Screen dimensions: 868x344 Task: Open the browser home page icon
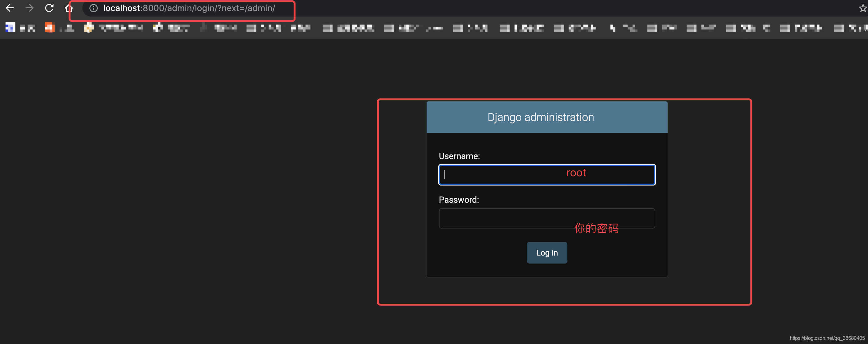tap(69, 8)
